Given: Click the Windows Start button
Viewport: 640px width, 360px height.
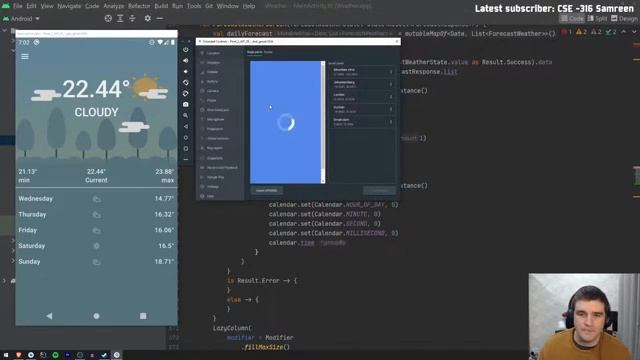Looking at the screenshot, I should (6, 355).
